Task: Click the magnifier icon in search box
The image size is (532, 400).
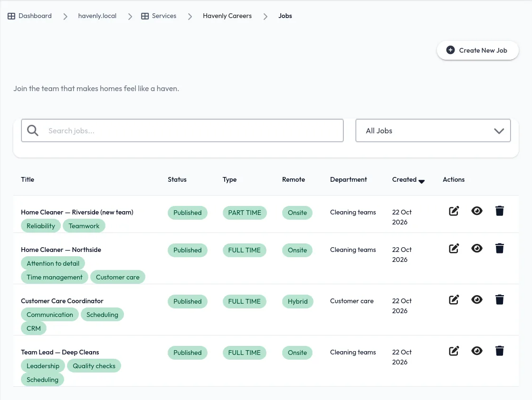Action: point(33,130)
